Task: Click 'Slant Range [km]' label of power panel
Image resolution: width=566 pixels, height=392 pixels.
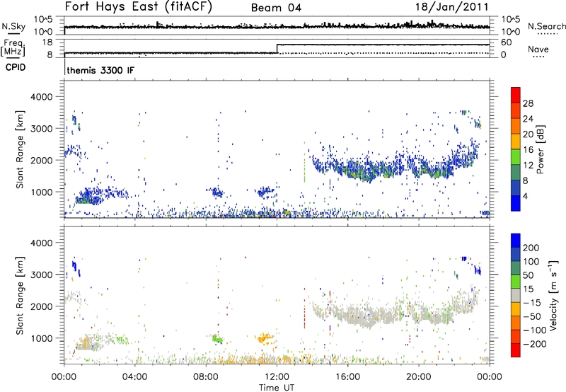Action: click(x=20, y=149)
